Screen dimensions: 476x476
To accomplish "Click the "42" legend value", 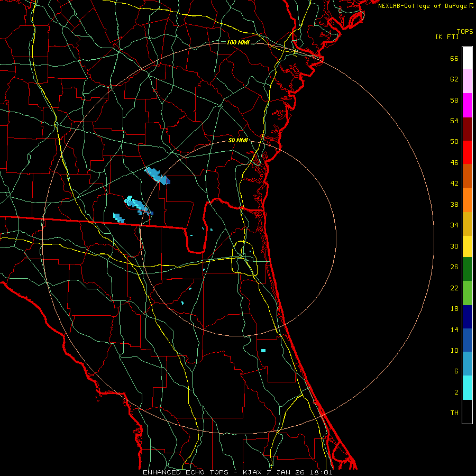I will (454, 184).
